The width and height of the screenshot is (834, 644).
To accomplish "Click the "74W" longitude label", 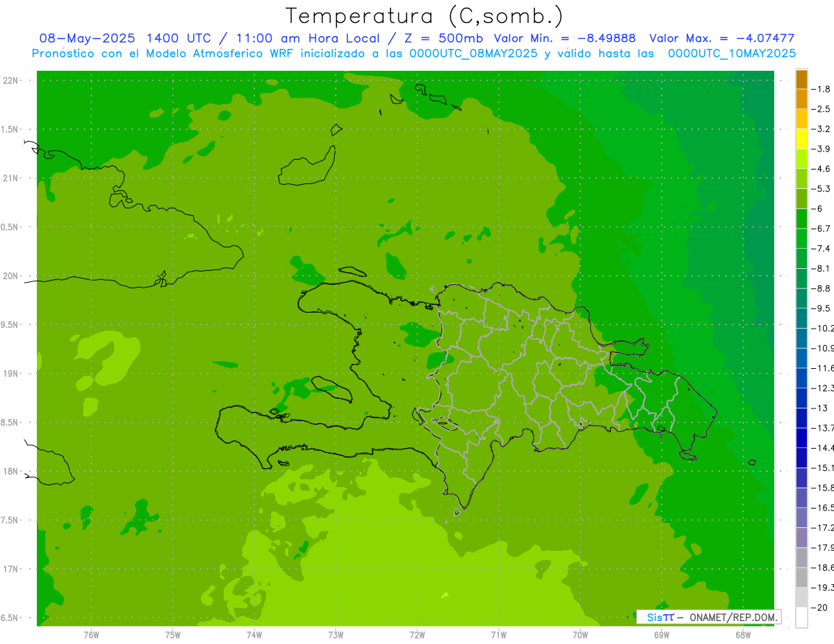I will (x=254, y=635).
